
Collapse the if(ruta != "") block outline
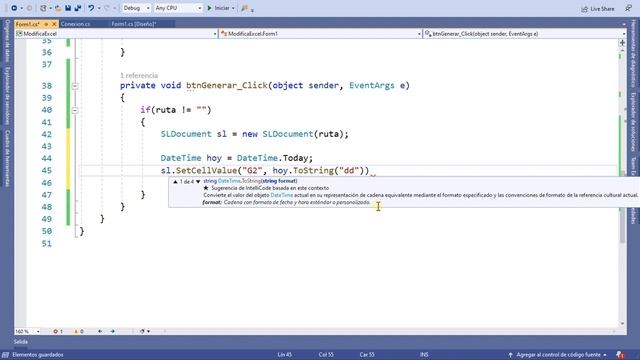coord(75,110)
